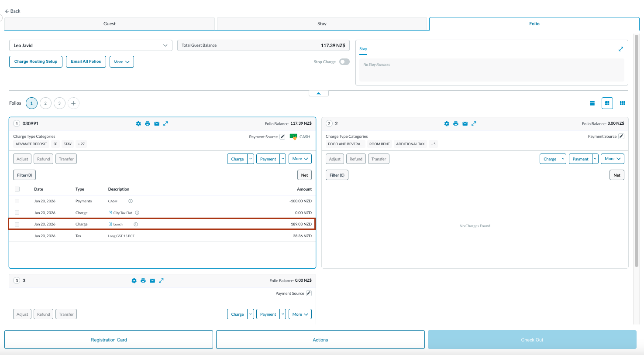644x355 pixels.
Task: Toggle the Stop Charge switch
Action: [x=344, y=62]
